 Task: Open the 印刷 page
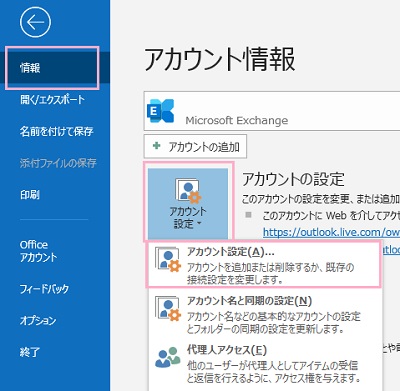(30, 194)
